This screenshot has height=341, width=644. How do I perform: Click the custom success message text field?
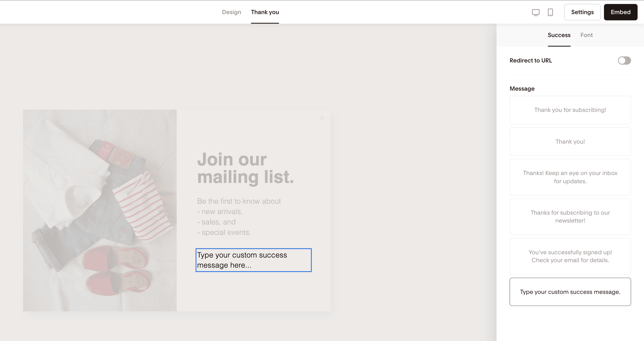[x=254, y=260]
